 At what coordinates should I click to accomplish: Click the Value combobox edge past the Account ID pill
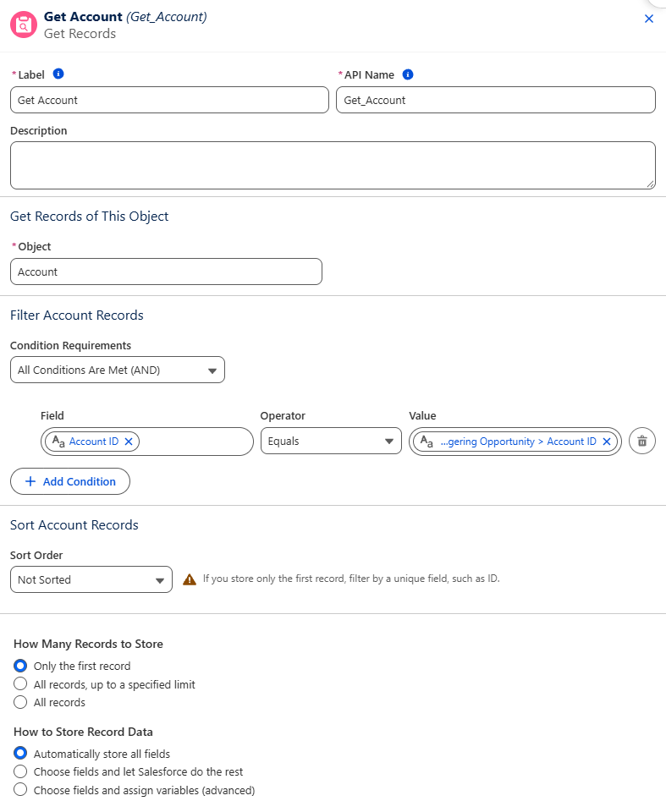619,442
